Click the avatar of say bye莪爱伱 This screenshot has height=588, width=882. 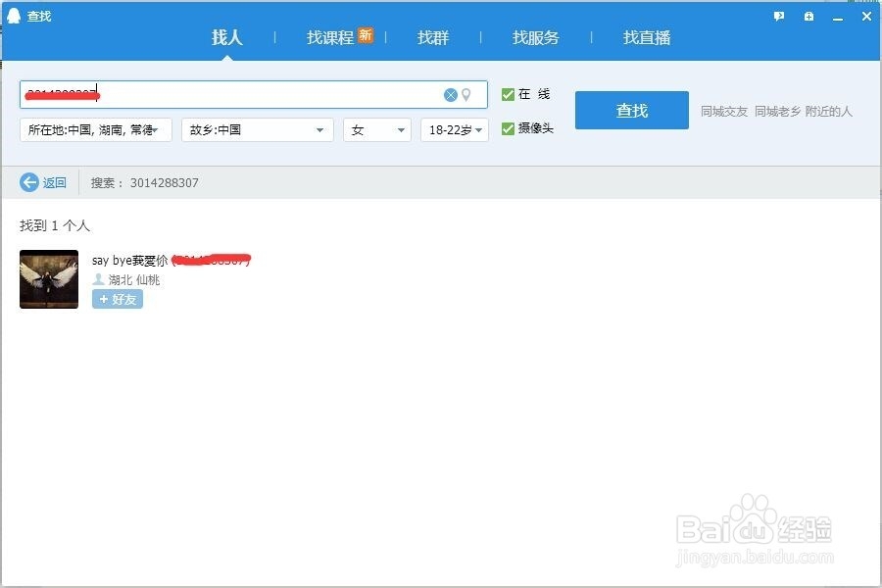48,279
